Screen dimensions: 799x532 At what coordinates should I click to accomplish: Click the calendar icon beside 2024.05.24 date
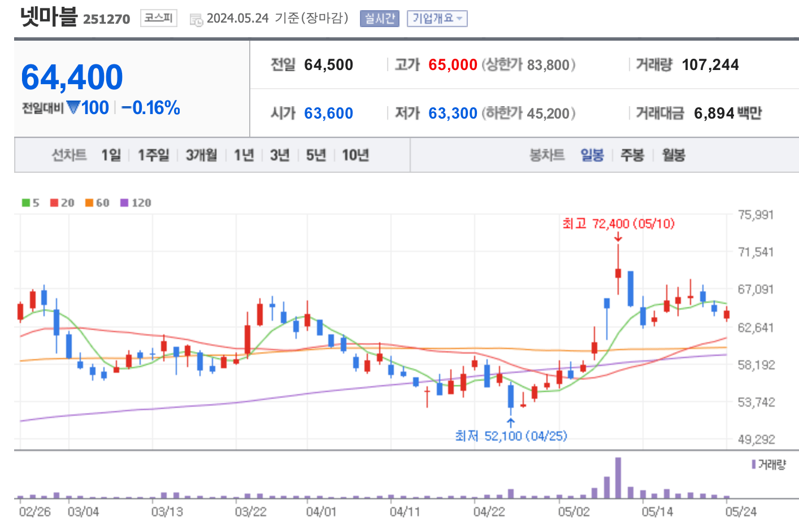click(196, 20)
